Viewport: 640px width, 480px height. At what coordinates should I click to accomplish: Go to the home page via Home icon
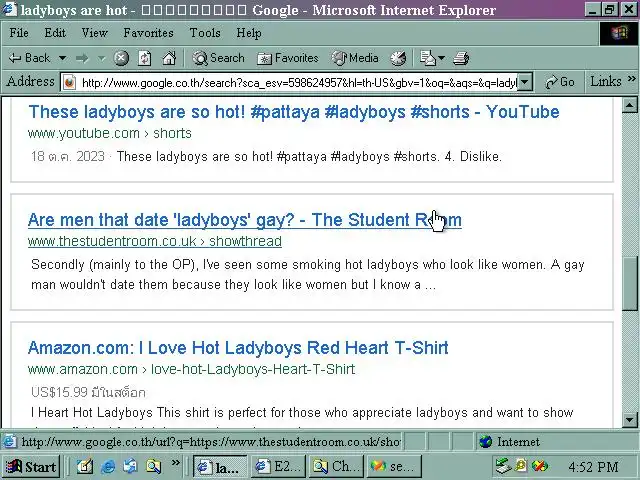click(x=169, y=58)
